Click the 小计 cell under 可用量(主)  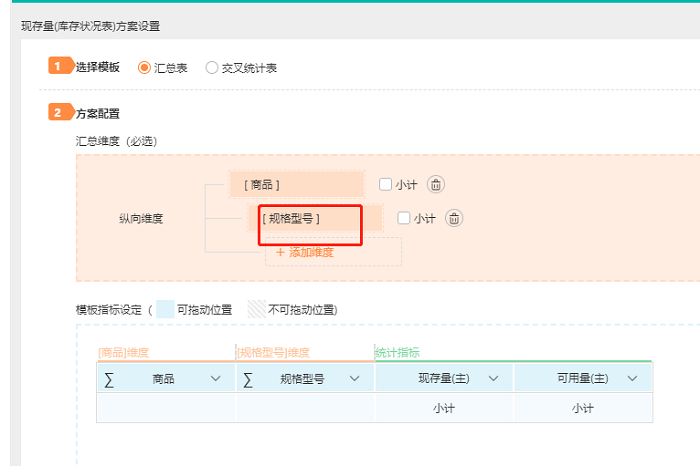pos(583,408)
